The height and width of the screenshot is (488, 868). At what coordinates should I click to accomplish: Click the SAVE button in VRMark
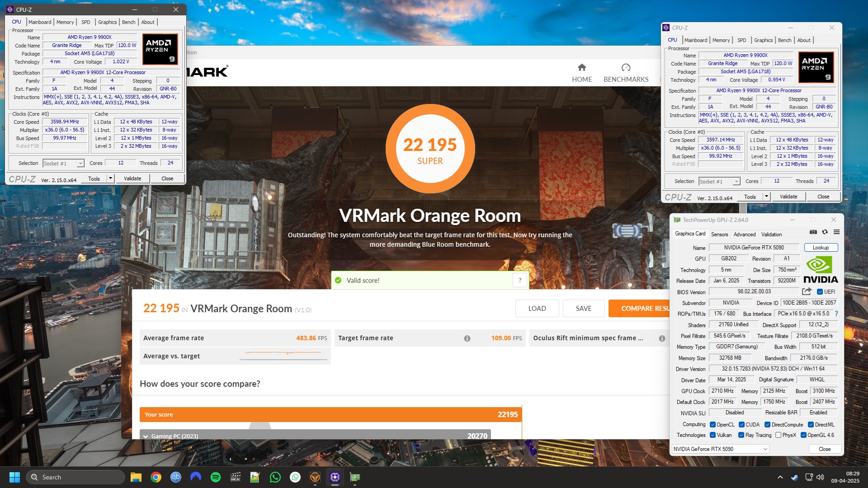click(583, 308)
